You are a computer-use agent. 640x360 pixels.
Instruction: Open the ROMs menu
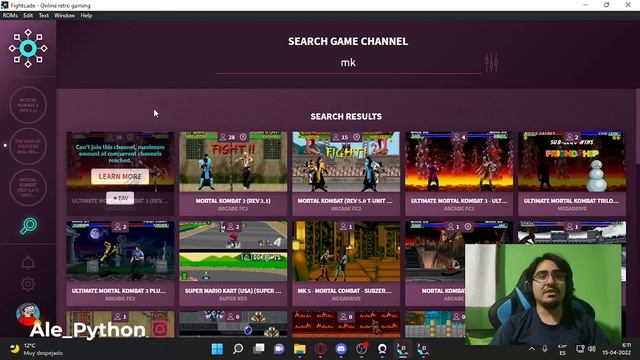click(10, 16)
